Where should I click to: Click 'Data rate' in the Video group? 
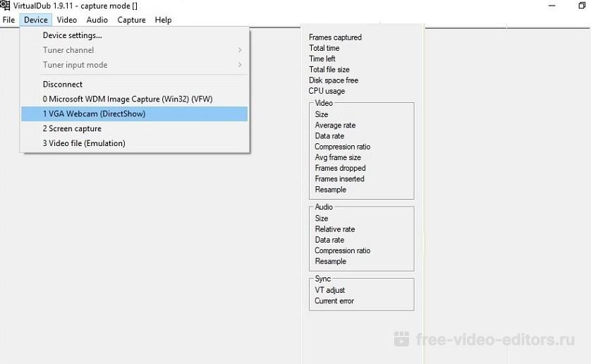tap(329, 135)
